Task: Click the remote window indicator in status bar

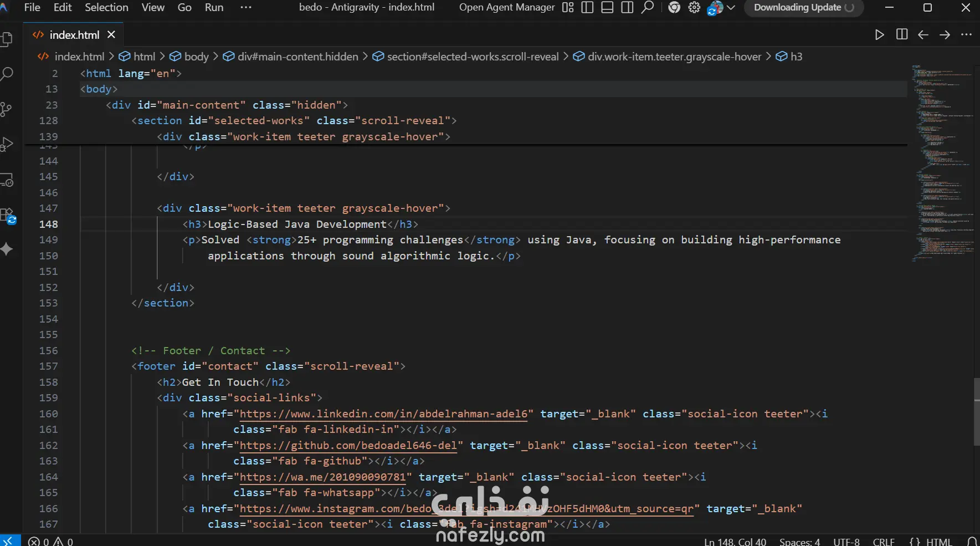Action: click(10, 540)
